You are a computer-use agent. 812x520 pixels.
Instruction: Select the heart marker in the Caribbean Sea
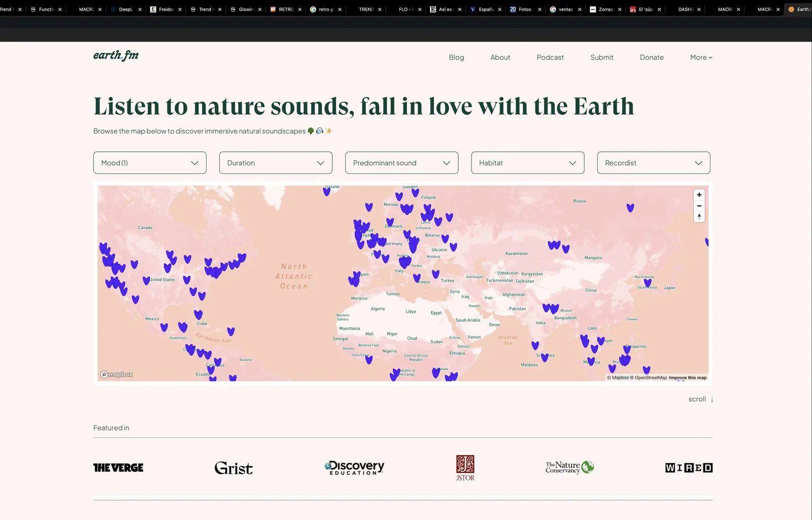coord(231,332)
